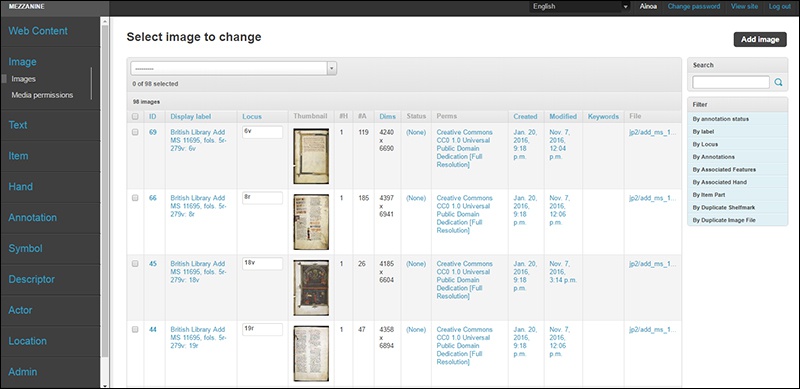Check the box for image ID 45

[135, 263]
